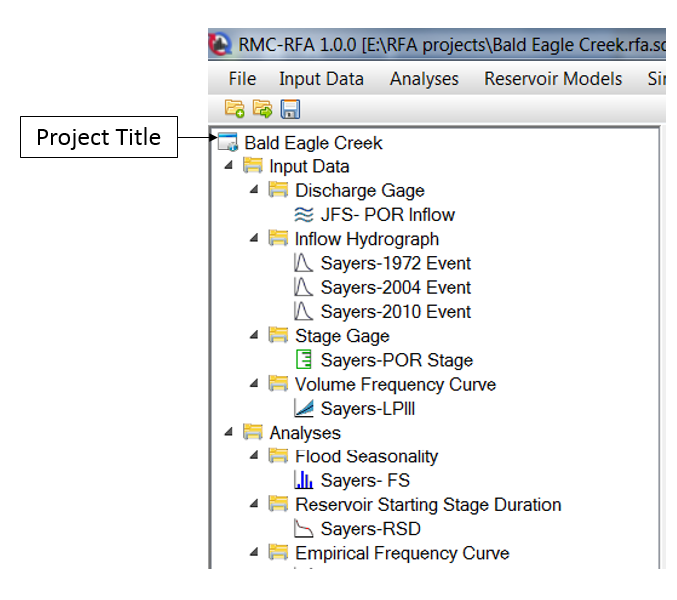
Task: Click the Discharge Gage folder icon
Action: tap(278, 189)
